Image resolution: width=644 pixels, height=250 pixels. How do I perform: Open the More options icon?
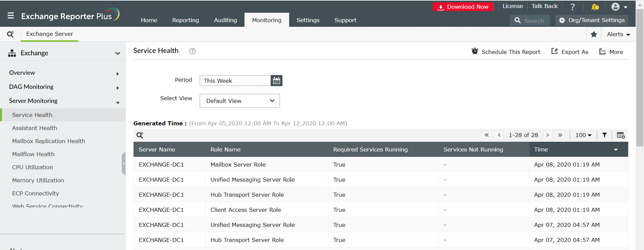[x=602, y=51]
